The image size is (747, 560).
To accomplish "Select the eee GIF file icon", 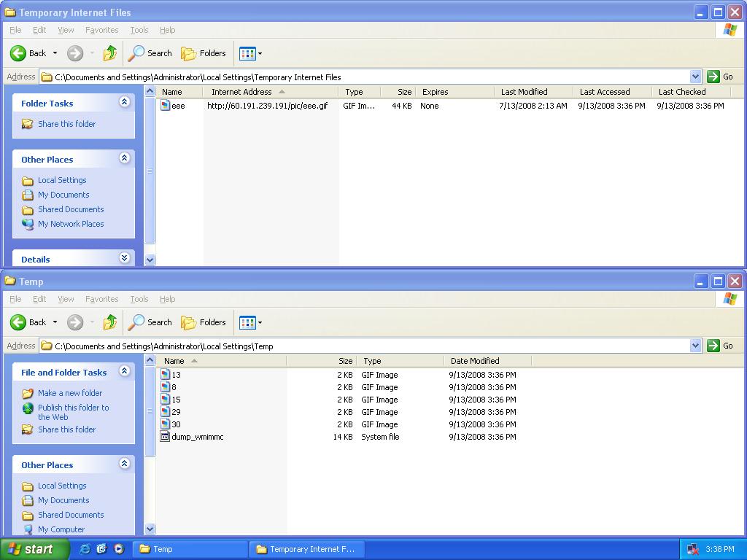I will (x=166, y=106).
